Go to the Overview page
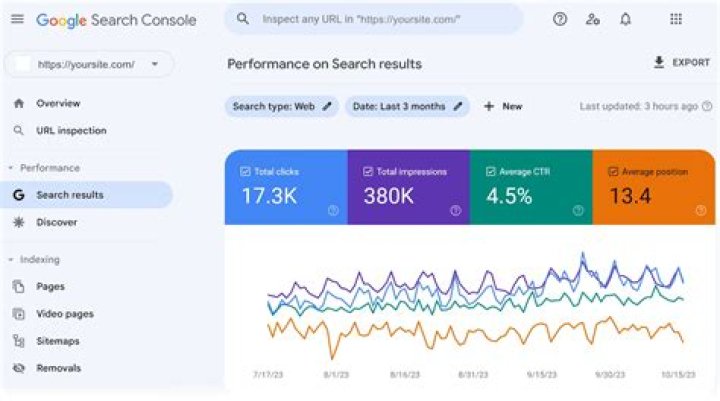 coord(58,103)
